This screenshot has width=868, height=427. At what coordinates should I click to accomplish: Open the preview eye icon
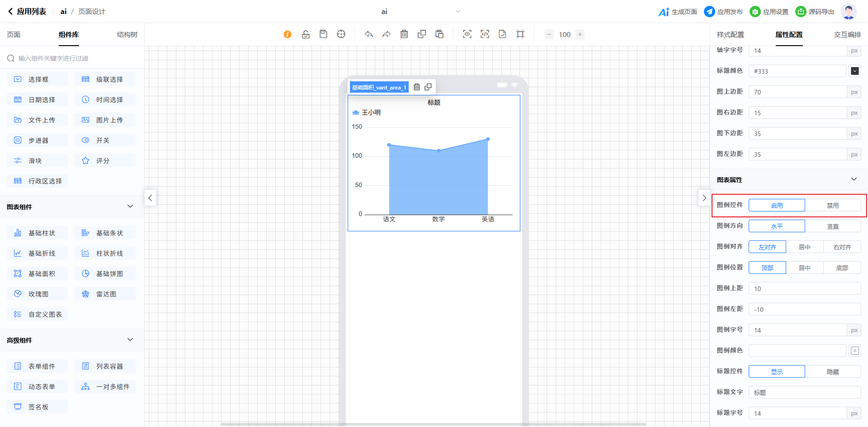coord(467,34)
